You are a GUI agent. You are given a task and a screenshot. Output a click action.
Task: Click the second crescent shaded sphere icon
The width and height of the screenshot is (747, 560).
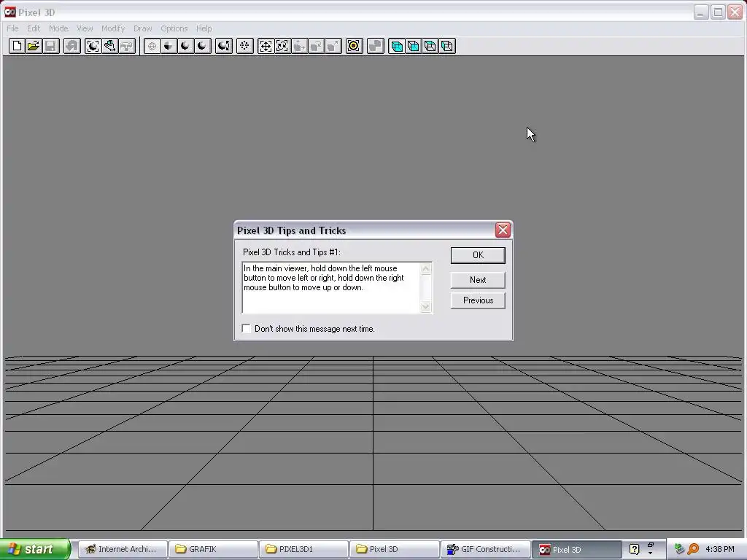click(x=203, y=46)
